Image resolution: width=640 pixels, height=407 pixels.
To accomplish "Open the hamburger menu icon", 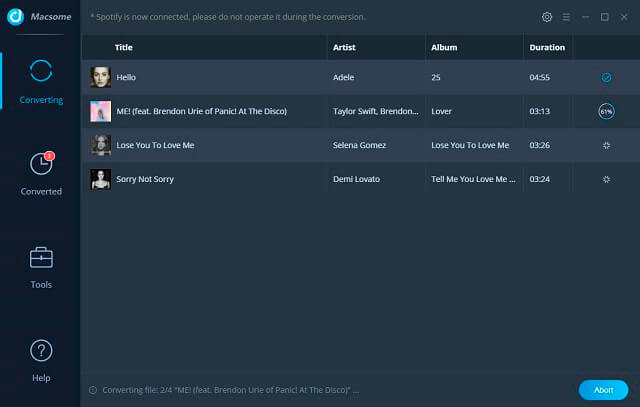I will tap(566, 17).
